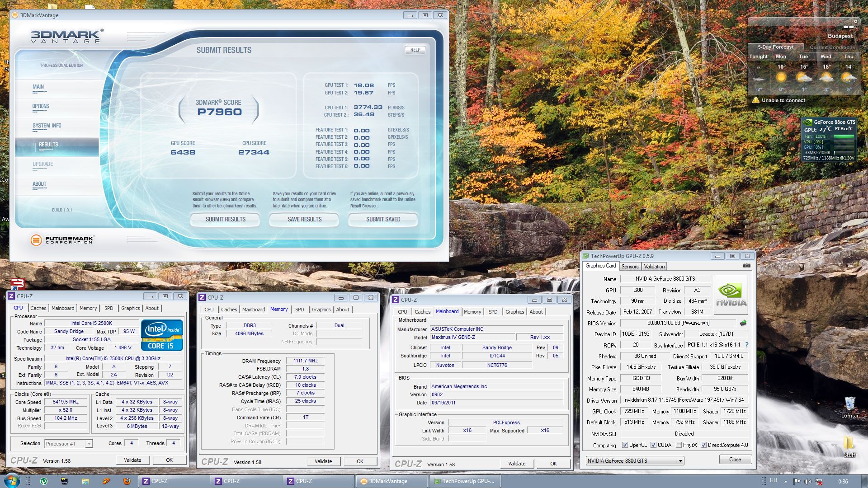Click the Intel Core i5 logo in CPU-Z

click(162, 335)
